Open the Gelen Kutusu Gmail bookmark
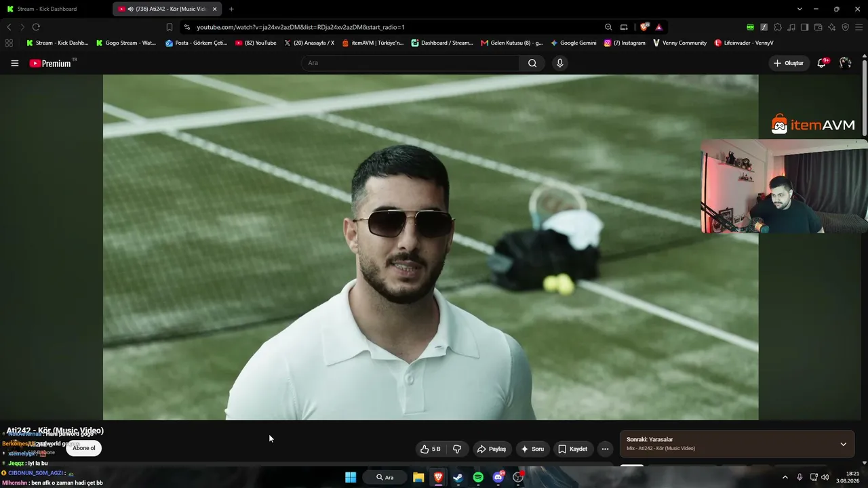The image size is (868, 488). (x=512, y=43)
